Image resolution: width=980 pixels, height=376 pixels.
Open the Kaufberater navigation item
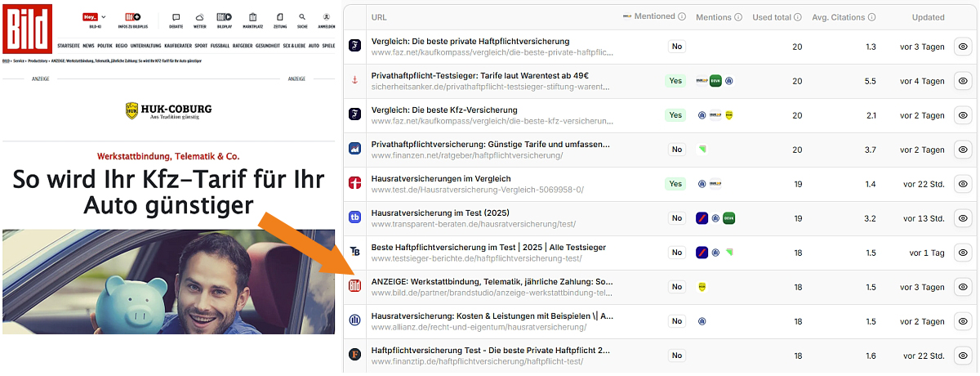point(177,47)
